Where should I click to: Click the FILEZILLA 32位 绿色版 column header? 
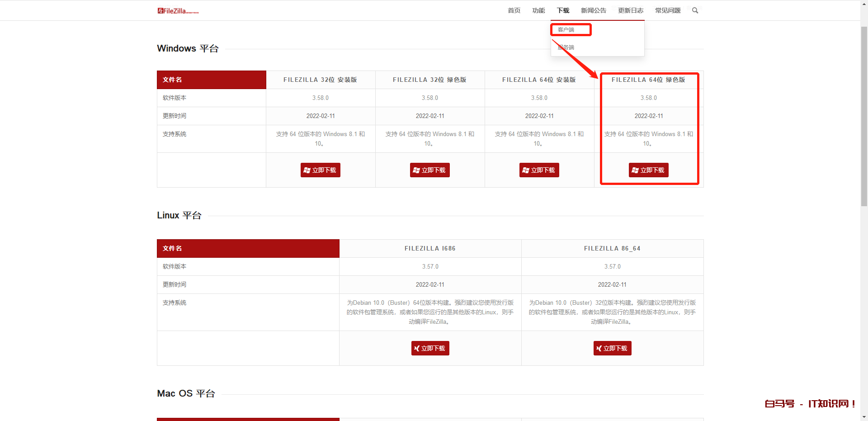pyautogui.click(x=430, y=80)
